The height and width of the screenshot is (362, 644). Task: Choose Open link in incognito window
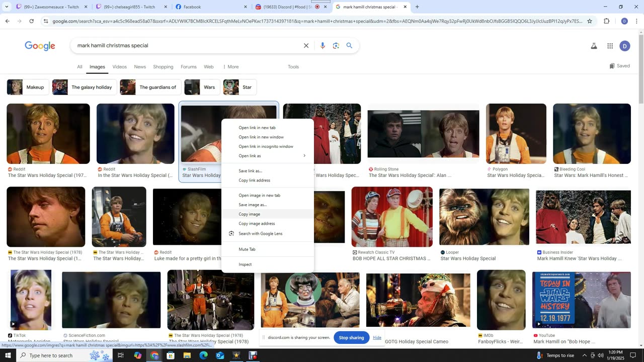click(x=268, y=146)
